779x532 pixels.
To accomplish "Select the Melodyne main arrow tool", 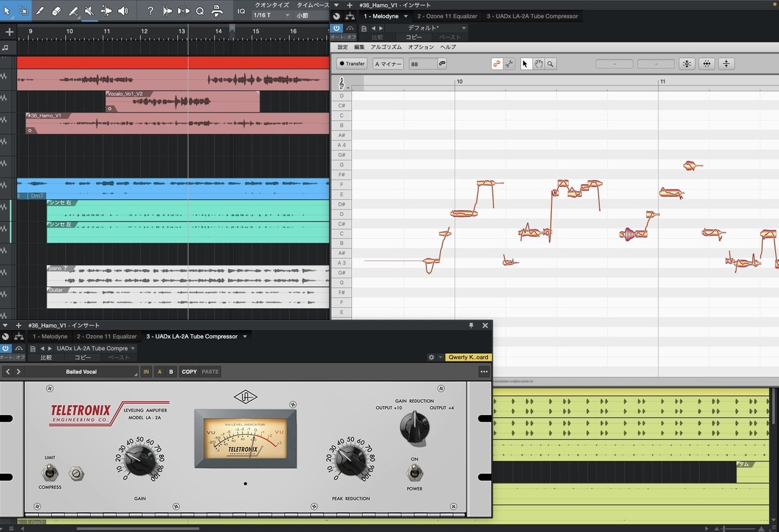I will [x=526, y=64].
